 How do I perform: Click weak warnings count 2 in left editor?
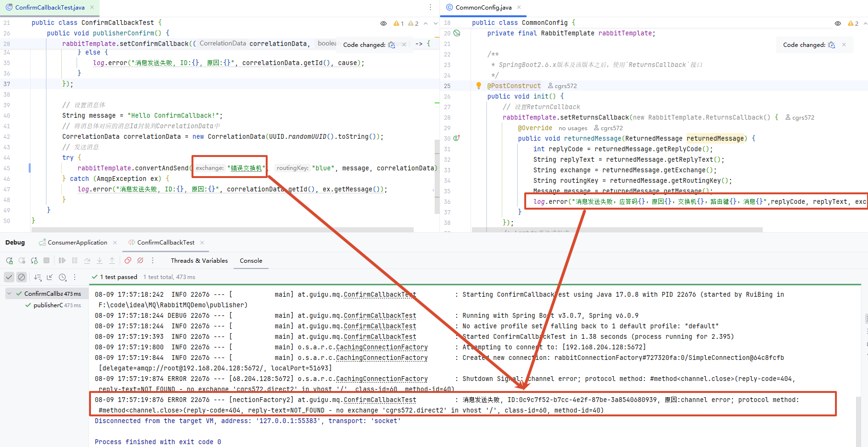tap(413, 23)
